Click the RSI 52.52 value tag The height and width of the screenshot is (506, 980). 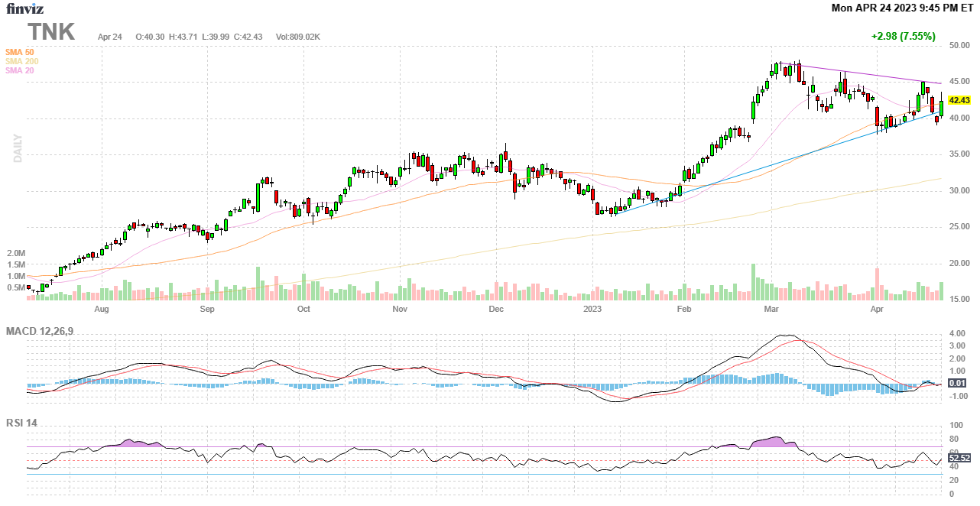pos(959,458)
